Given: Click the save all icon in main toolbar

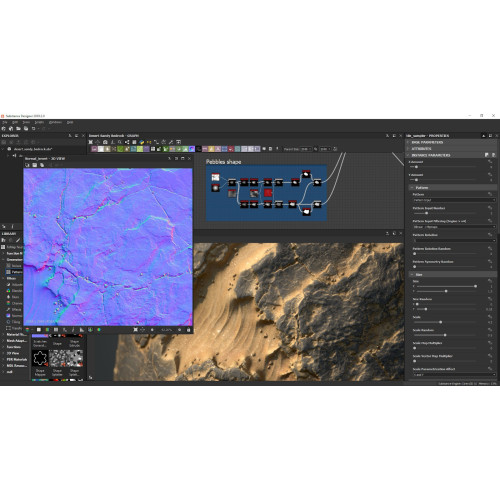Looking at the screenshot, I should pos(26,129).
